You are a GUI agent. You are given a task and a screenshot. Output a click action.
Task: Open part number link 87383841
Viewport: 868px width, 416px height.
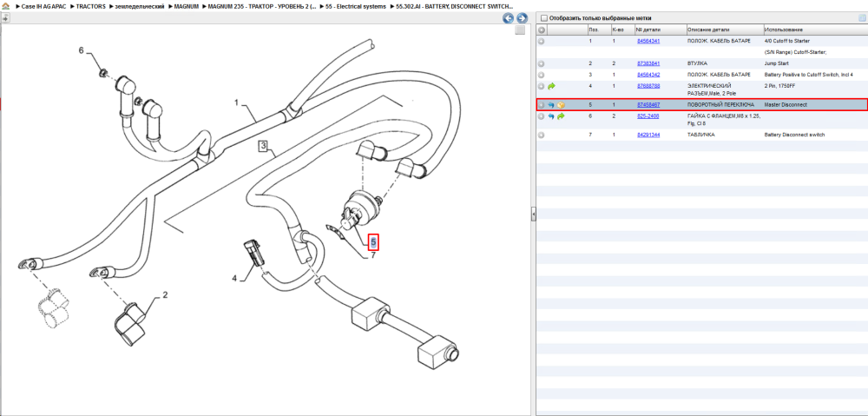coord(648,63)
